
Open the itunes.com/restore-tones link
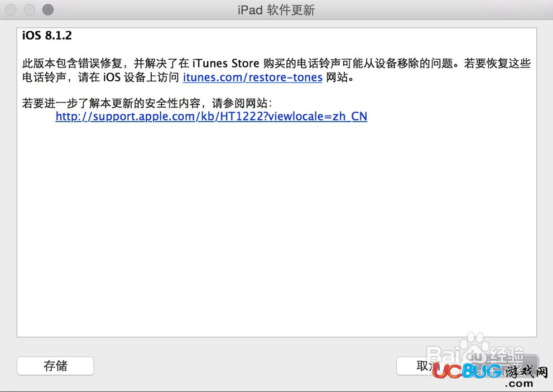[253, 77]
